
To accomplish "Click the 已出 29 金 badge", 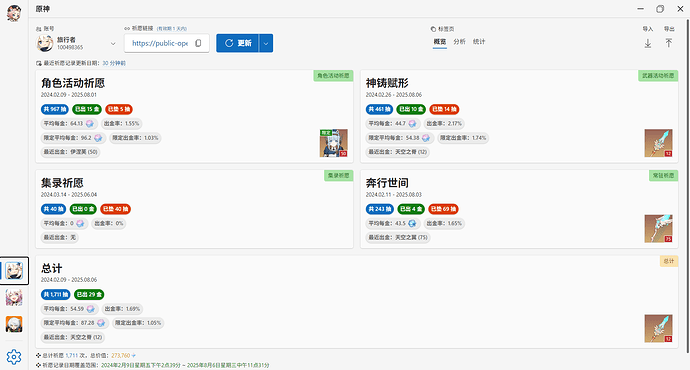I will 89,294.
